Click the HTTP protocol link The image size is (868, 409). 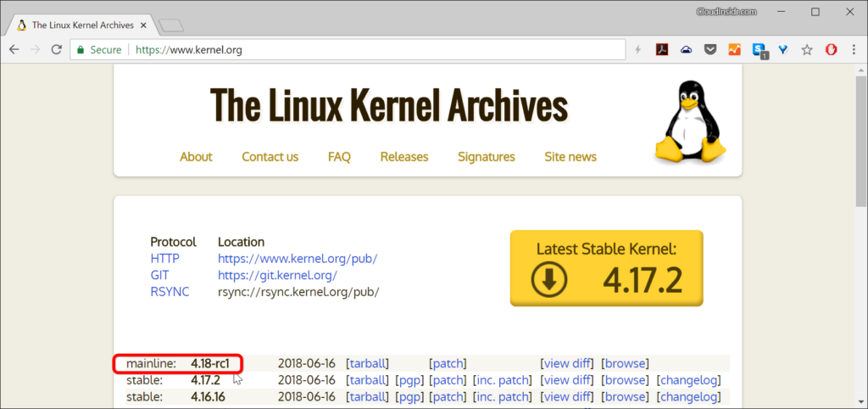click(x=165, y=259)
